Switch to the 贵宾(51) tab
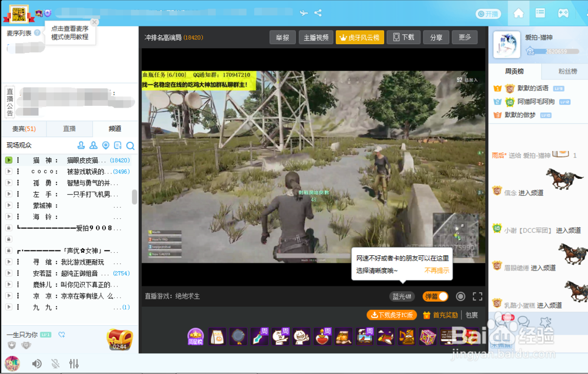 24,129
